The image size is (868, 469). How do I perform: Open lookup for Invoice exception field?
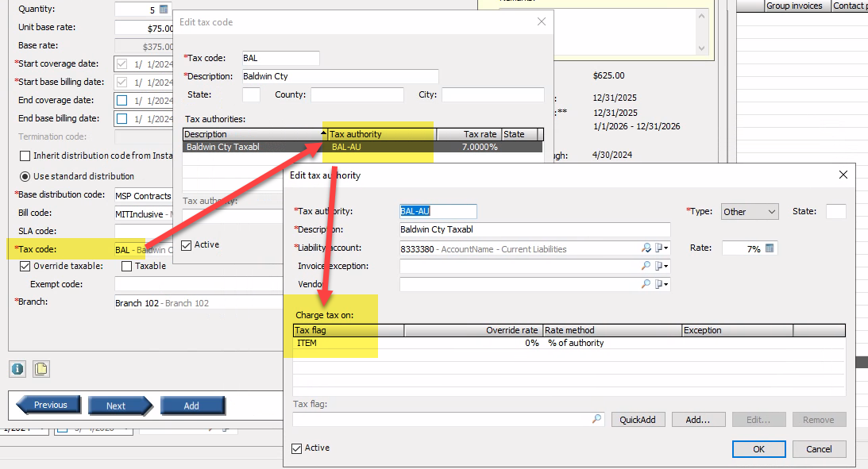pos(646,266)
